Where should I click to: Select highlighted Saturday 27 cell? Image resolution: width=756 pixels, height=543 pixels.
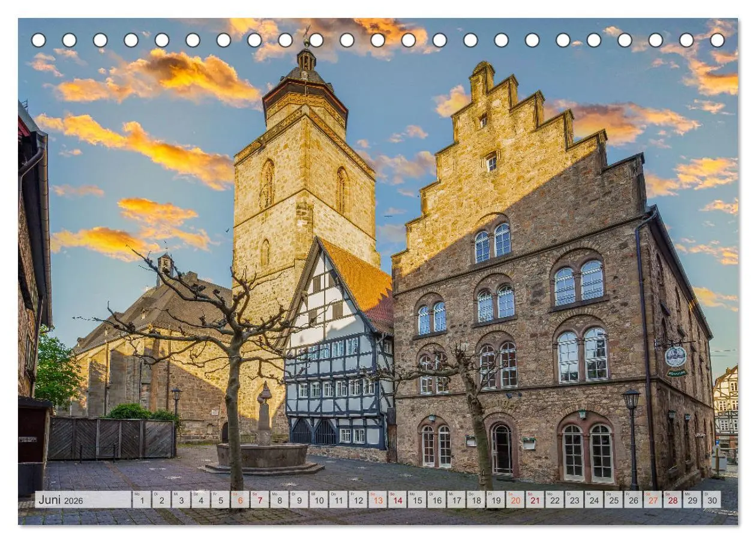pyautogui.click(x=653, y=500)
